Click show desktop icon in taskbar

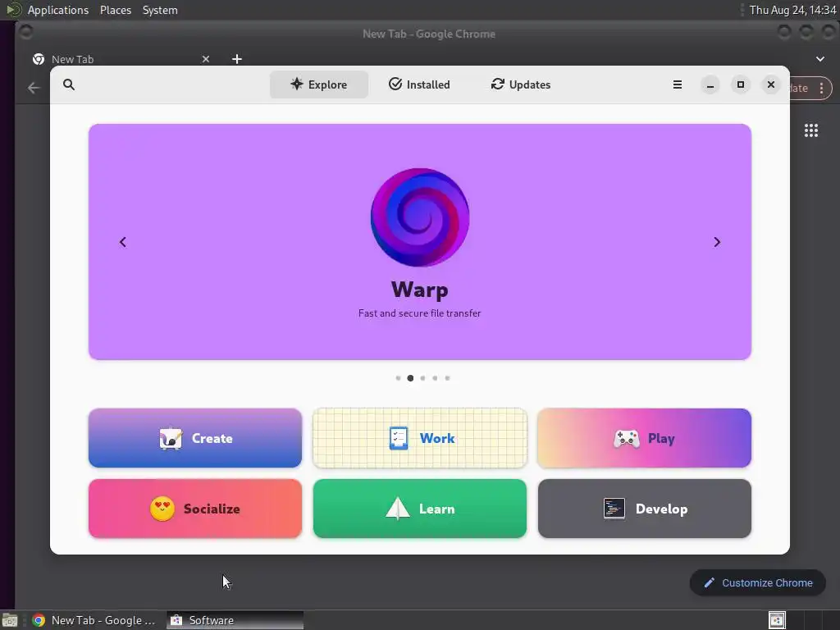10,620
